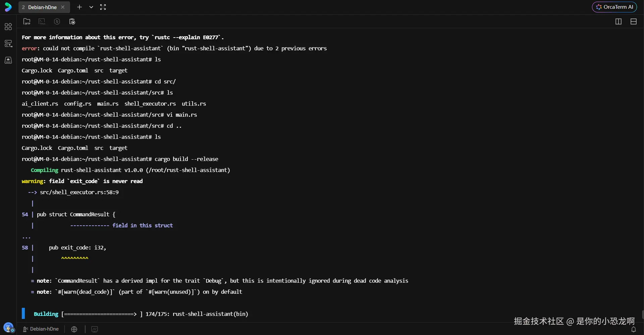Click the "cd .." command
Viewport: 644px width, 335px height.
(174, 126)
